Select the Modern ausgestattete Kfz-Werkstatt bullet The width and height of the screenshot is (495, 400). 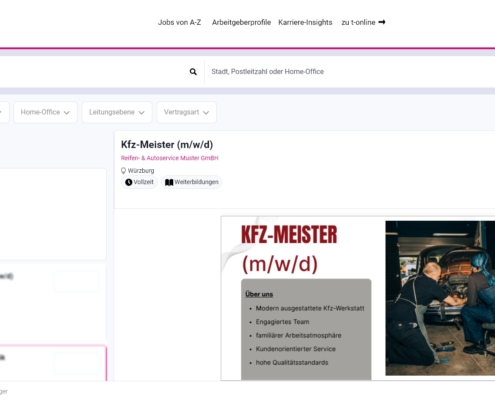pos(310,308)
